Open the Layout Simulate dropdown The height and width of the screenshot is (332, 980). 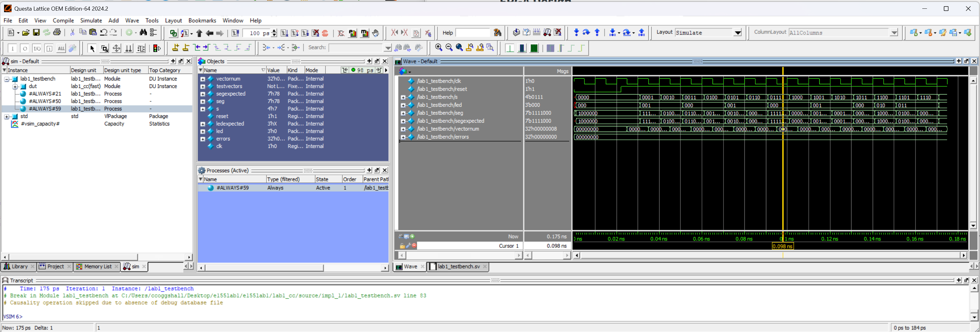point(737,33)
